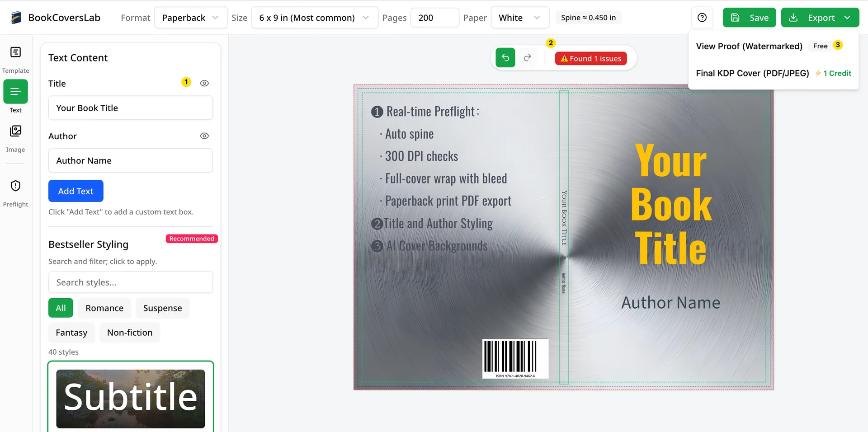Filter styles by Non-fiction

[130, 333]
